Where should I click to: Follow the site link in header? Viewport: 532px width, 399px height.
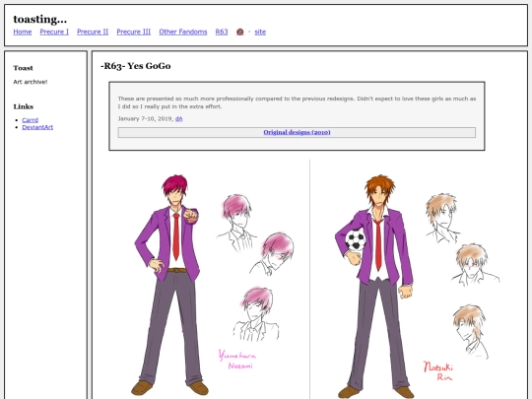(260, 32)
